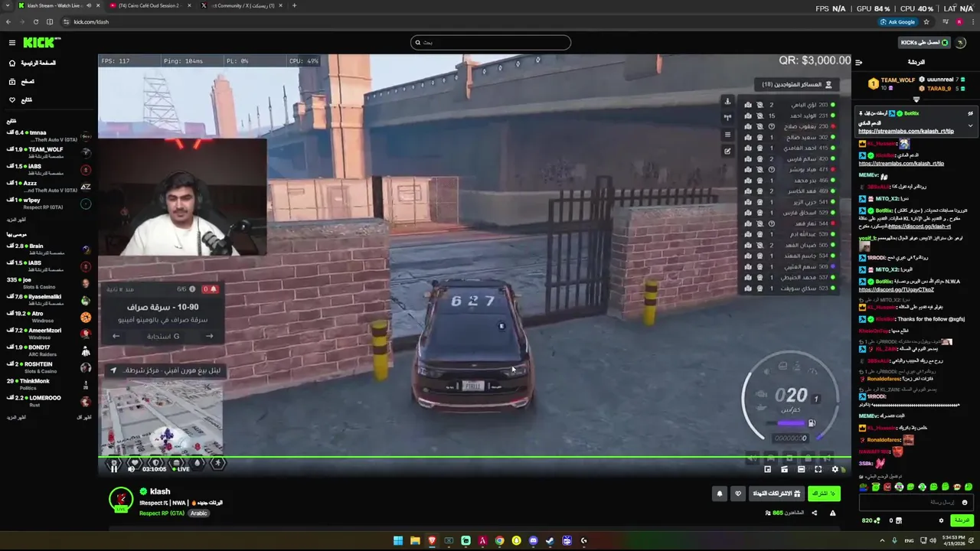Mute the stream volume speaker icon
The height and width of the screenshot is (551, 980).
coord(131,468)
